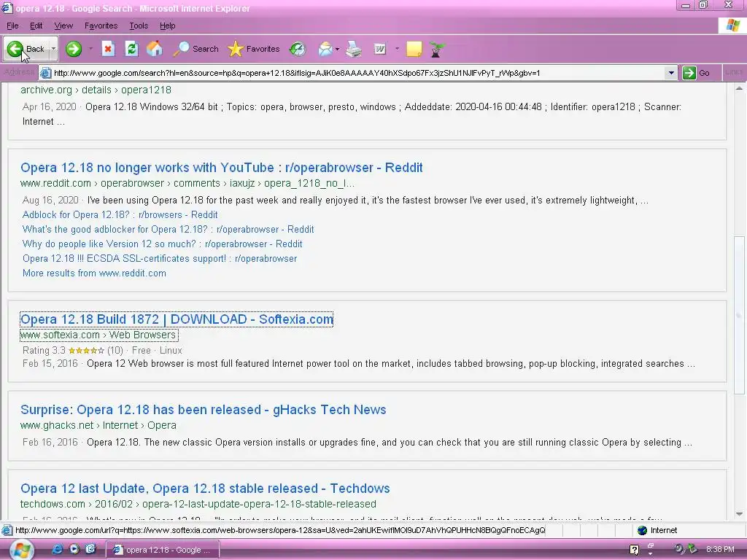Click the 'Rating 3.3' stars line
The image size is (747, 560).
102,351
